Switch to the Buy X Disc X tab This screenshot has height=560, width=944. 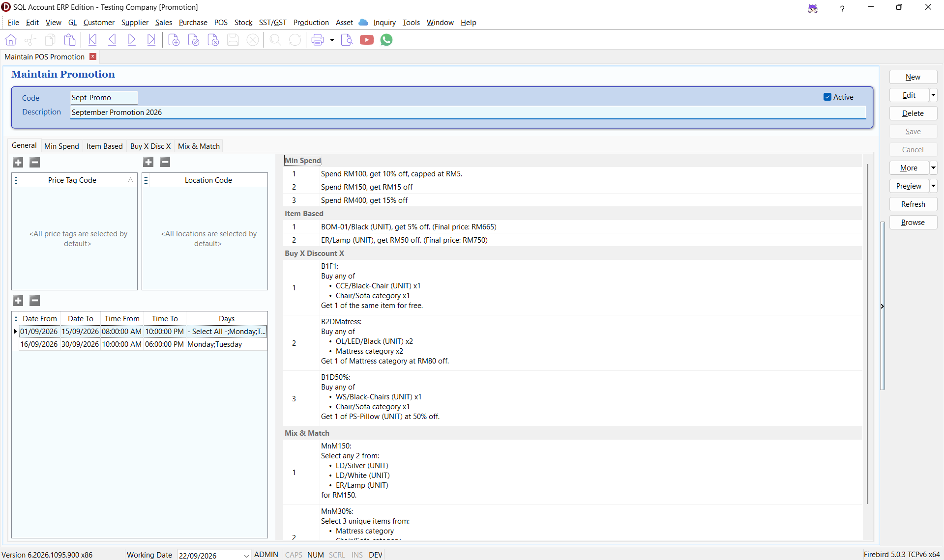(x=150, y=146)
